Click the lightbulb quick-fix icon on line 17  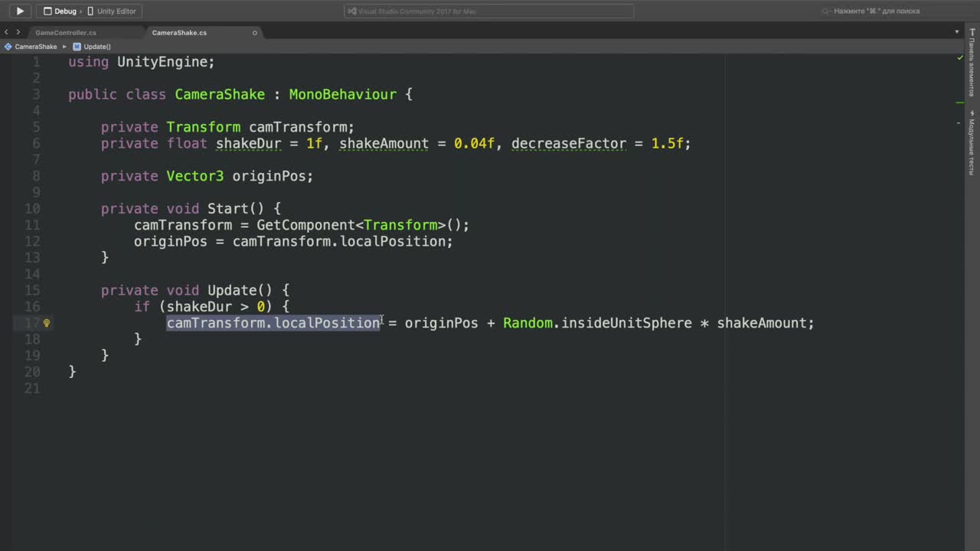coord(47,323)
